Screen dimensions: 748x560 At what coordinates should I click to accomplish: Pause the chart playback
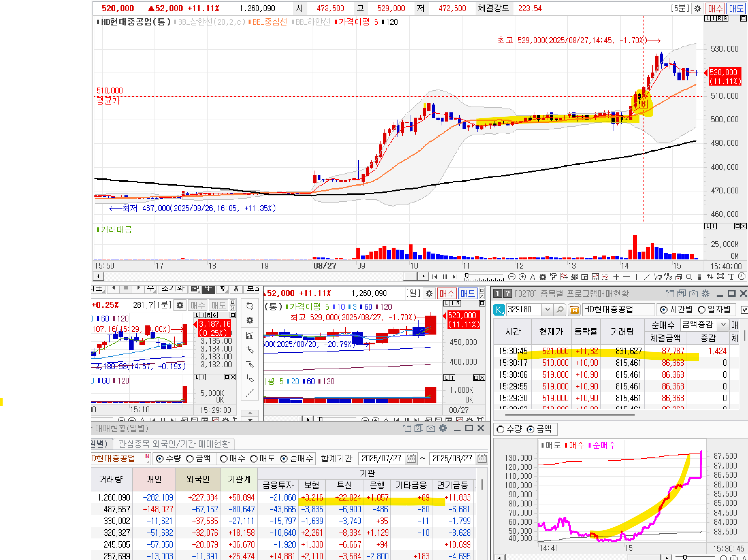click(x=445, y=277)
